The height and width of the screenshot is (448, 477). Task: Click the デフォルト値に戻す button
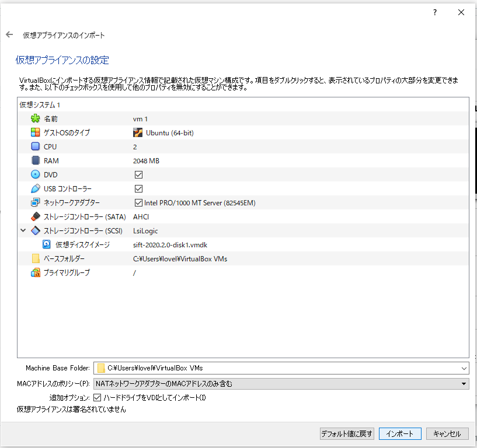pyautogui.click(x=347, y=434)
